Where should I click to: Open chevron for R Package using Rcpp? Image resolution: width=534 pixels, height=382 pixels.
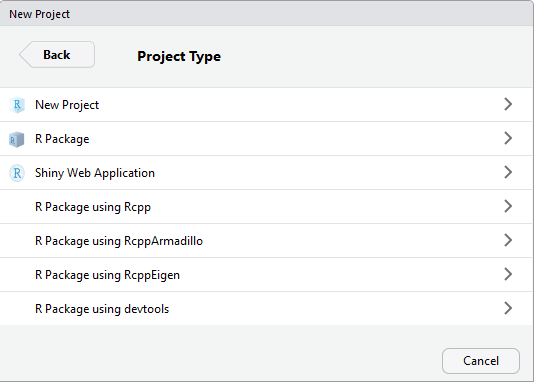[508, 206]
